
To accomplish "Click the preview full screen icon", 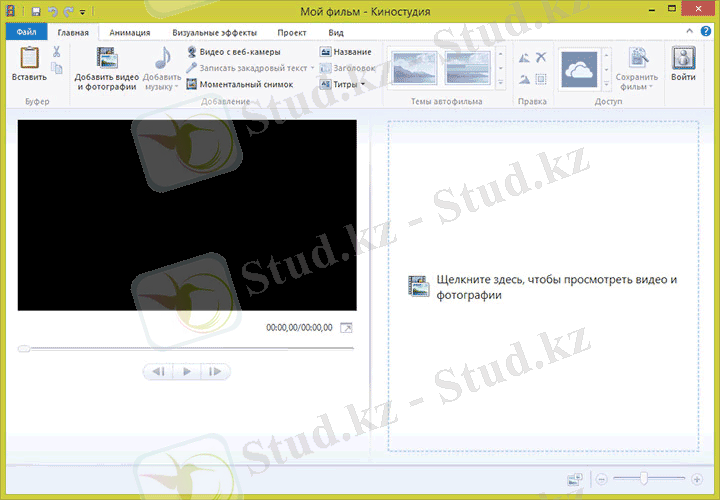I will click(346, 328).
